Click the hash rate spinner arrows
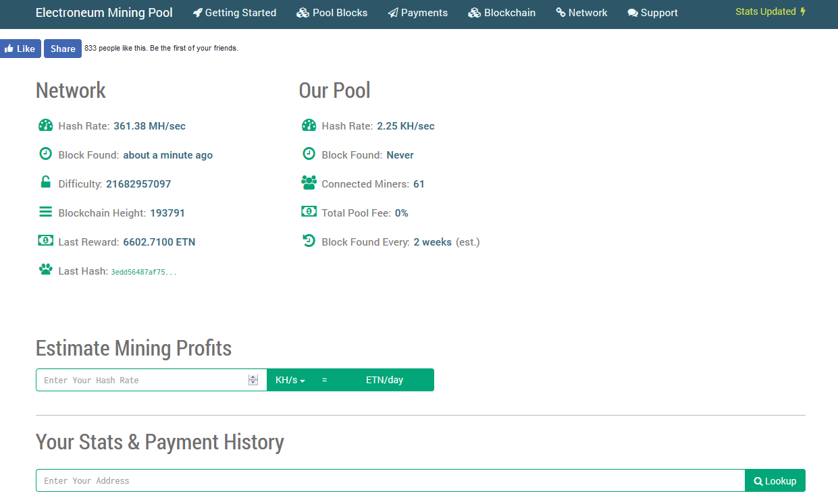838x504 pixels. tap(253, 380)
